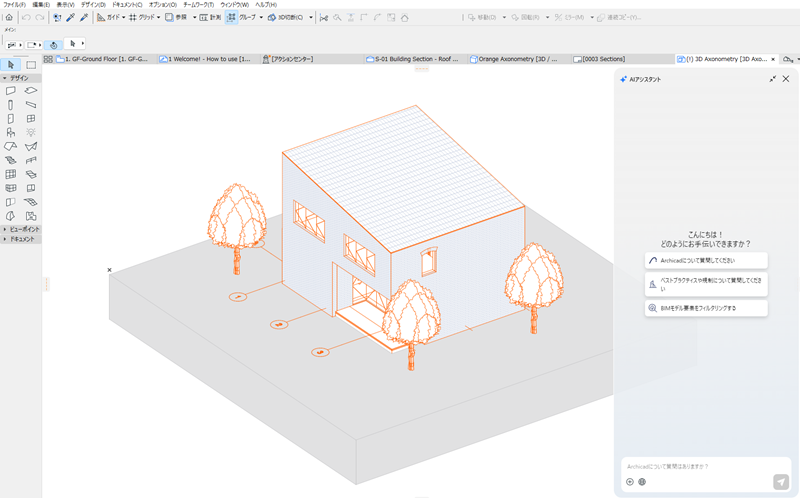Select the Column tool

(11, 105)
